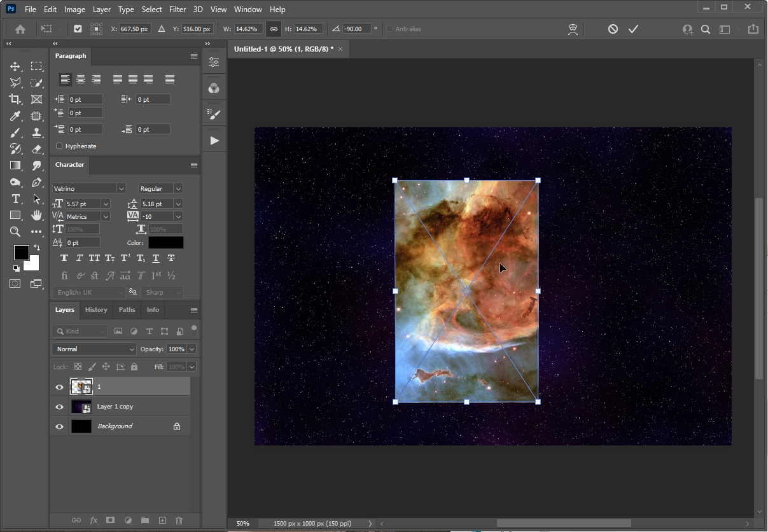Select the Rectangular Marquee tool
The height and width of the screenshot is (532, 768).
pos(36,66)
